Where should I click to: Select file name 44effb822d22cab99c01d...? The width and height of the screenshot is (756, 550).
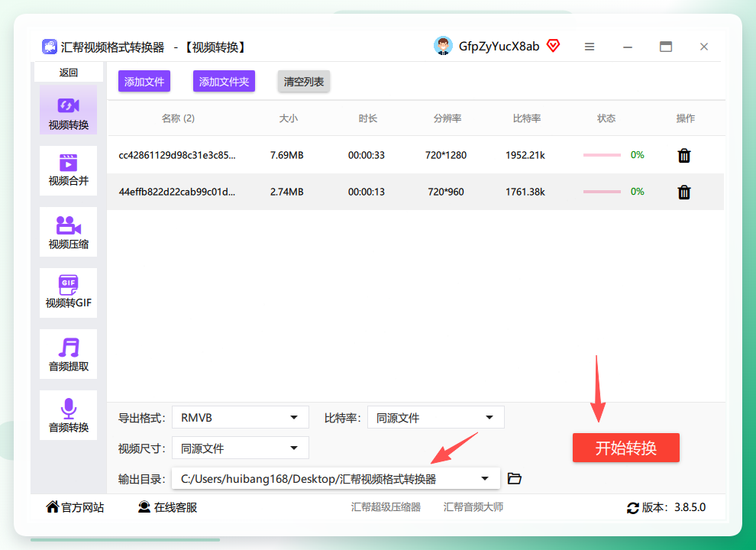(177, 192)
